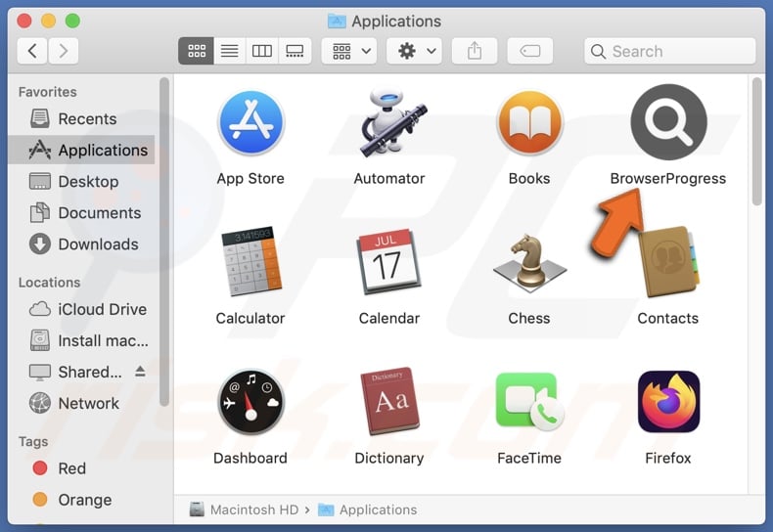Open the Calendar app
This screenshot has height=532, width=773.
[389, 261]
